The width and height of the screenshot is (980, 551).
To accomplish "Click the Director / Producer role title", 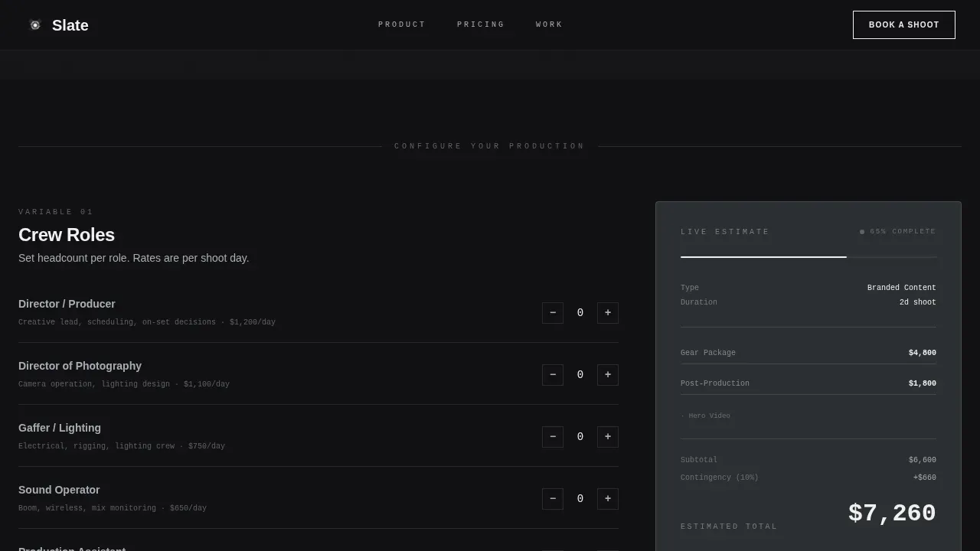I will 67,304.
